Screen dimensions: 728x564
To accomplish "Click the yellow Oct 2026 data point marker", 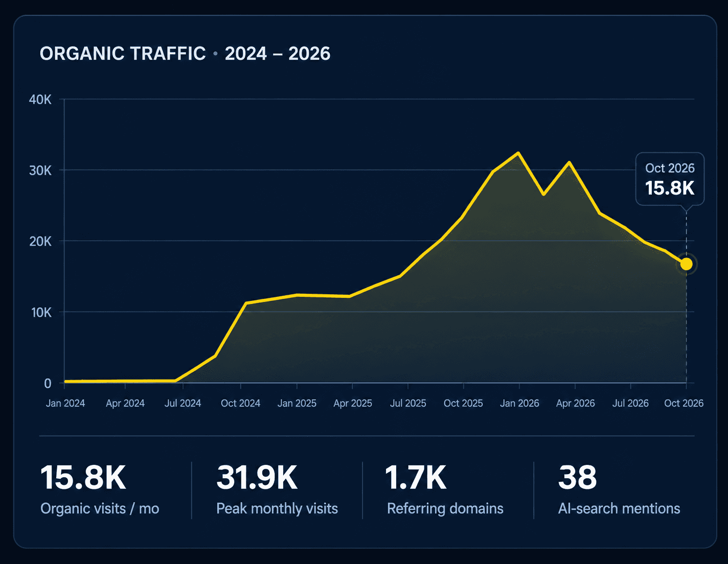I will point(686,264).
